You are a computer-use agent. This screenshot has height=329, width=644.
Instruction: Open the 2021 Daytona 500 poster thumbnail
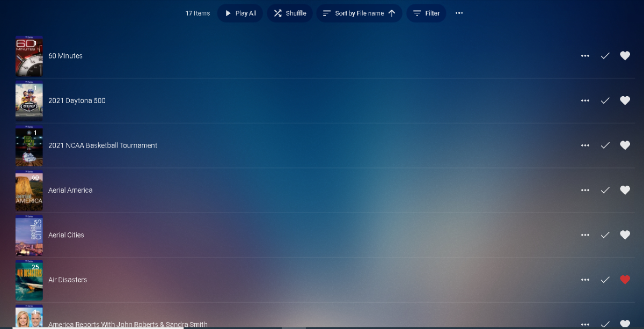pyautogui.click(x=29, y=100)
